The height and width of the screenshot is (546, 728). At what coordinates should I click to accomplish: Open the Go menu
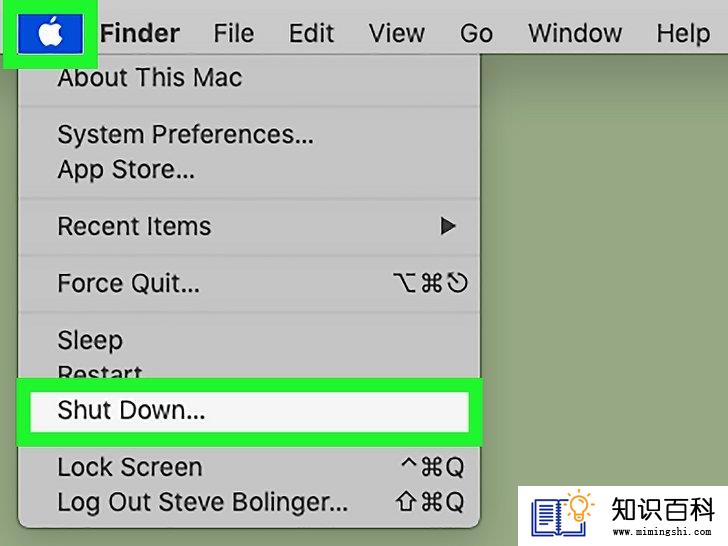pos(476,33)
